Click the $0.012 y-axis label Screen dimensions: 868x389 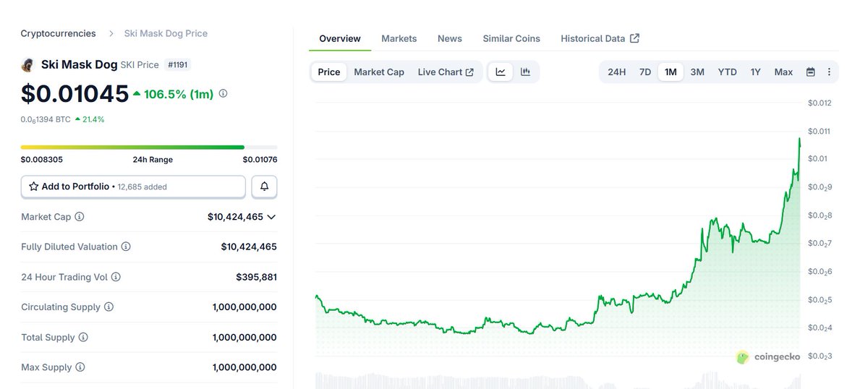click(x=820, y=103)
